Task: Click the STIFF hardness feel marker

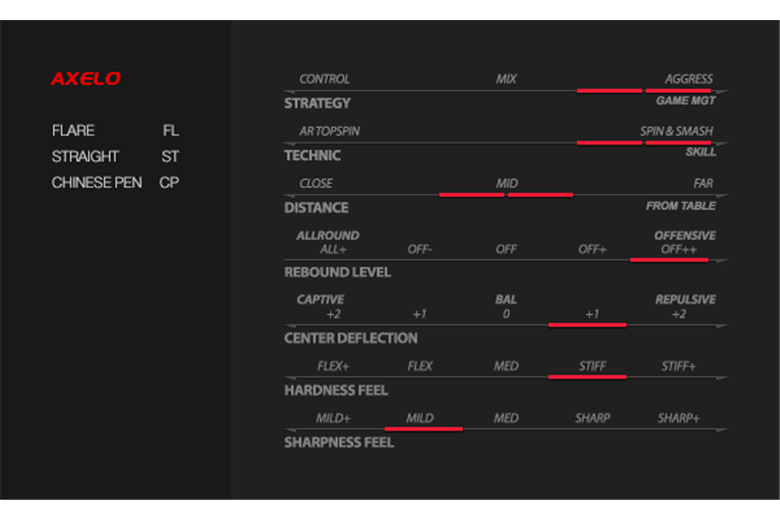Action: coord(592,366)
